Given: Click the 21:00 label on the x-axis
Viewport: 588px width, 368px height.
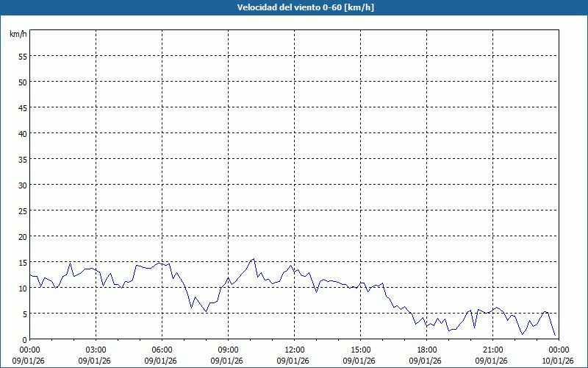Looking at the screenshot, I should click(x=492, y=350).
